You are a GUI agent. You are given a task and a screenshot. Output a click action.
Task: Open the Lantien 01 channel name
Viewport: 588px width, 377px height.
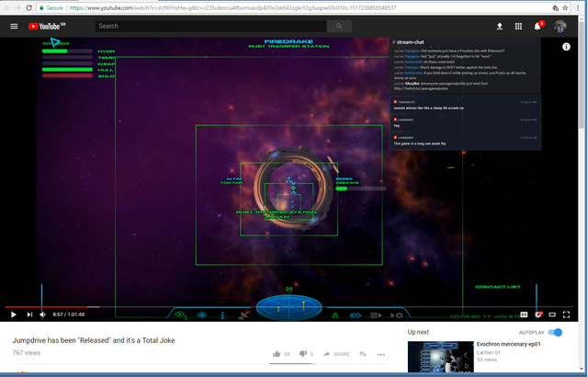coord(488,352)
